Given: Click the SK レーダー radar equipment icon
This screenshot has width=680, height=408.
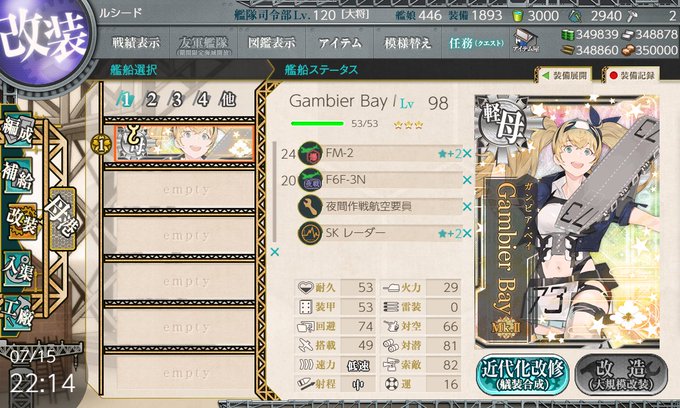Looking at the screenshot, I should pyautogui.click(x=310, y=233).
